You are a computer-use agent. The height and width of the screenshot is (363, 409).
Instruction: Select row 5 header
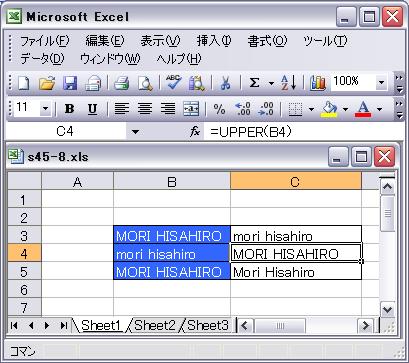[x=24, y=271]
